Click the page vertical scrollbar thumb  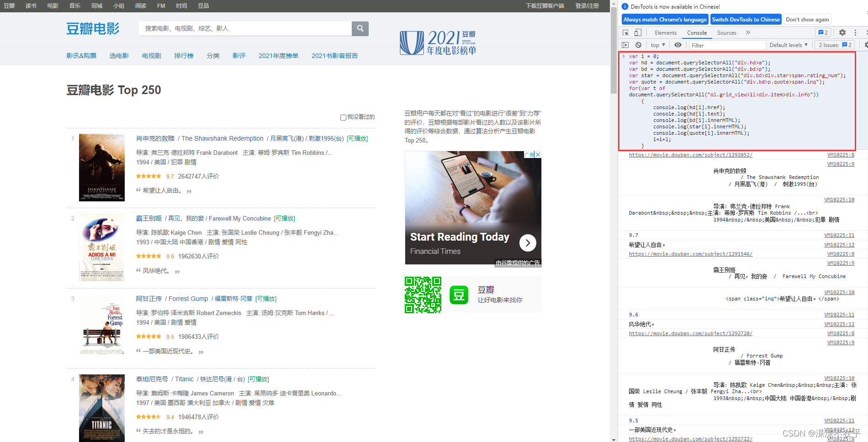614,51
